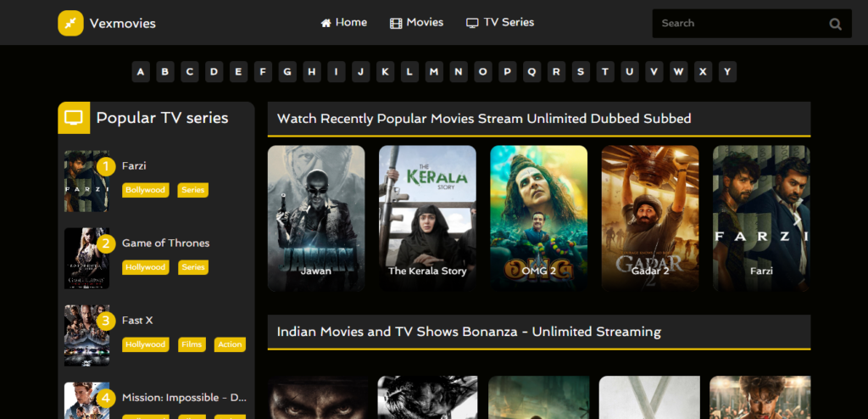Click heading Indian Movies and TV Shows Bonanza
868x419 pixels.
click(x=469, y=332)
